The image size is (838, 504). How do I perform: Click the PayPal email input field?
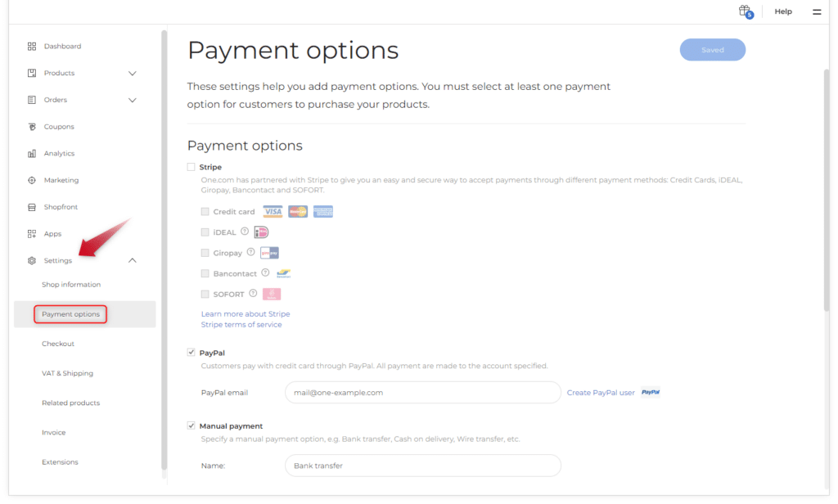[x=422, y=393]
